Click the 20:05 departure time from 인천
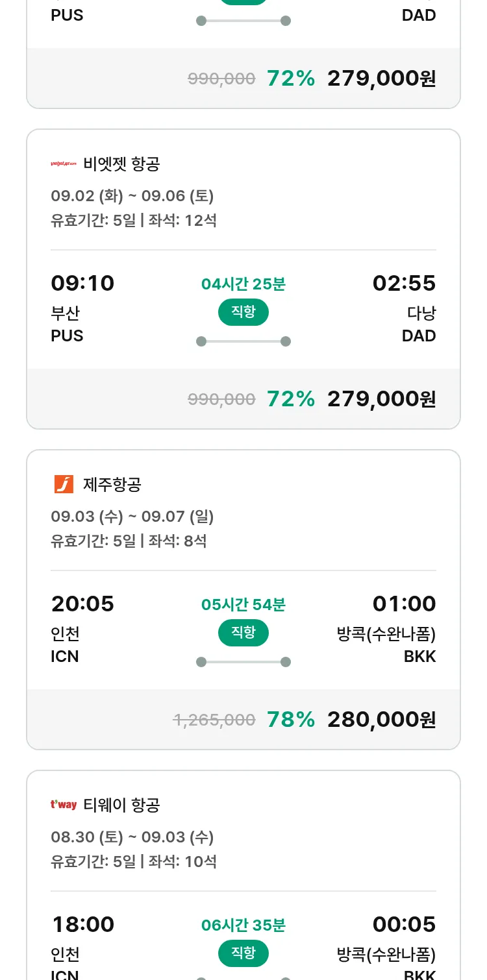Viewport: 487px width, 980px height. click(x=82, y=604)
